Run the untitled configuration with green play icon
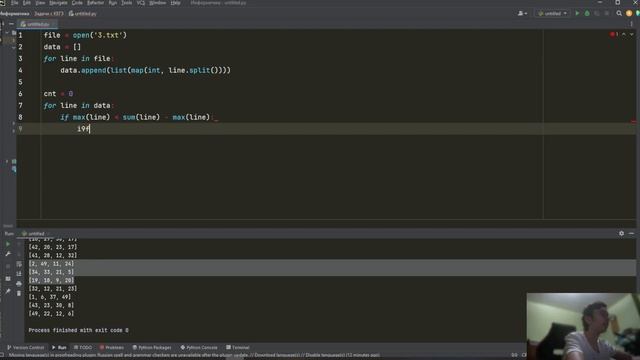 [577, 13]
